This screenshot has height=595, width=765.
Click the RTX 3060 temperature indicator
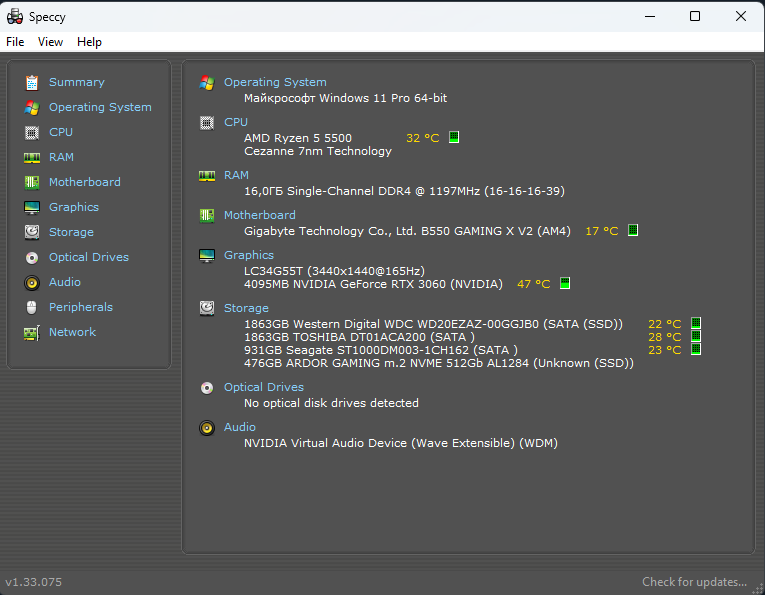565,284
